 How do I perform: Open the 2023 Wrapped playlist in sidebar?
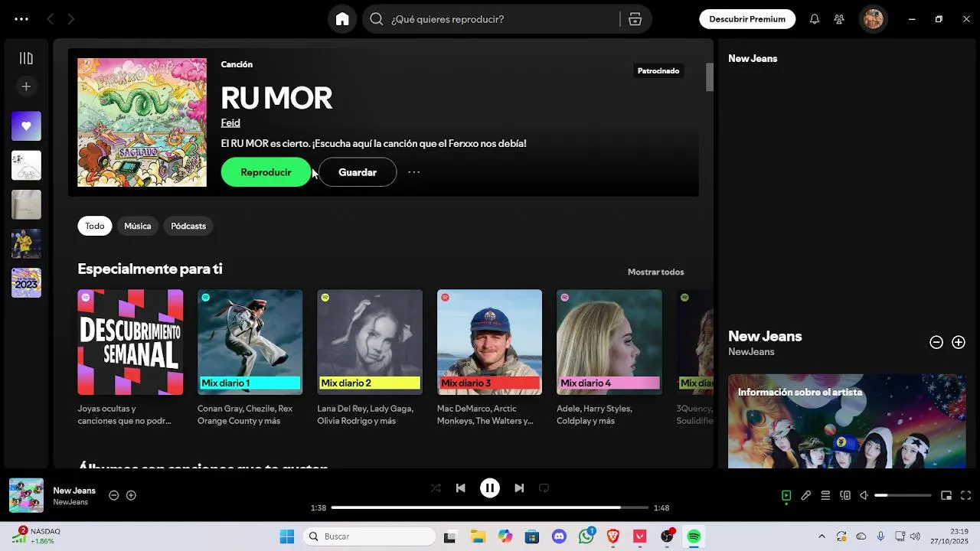[x=26, y=282]
